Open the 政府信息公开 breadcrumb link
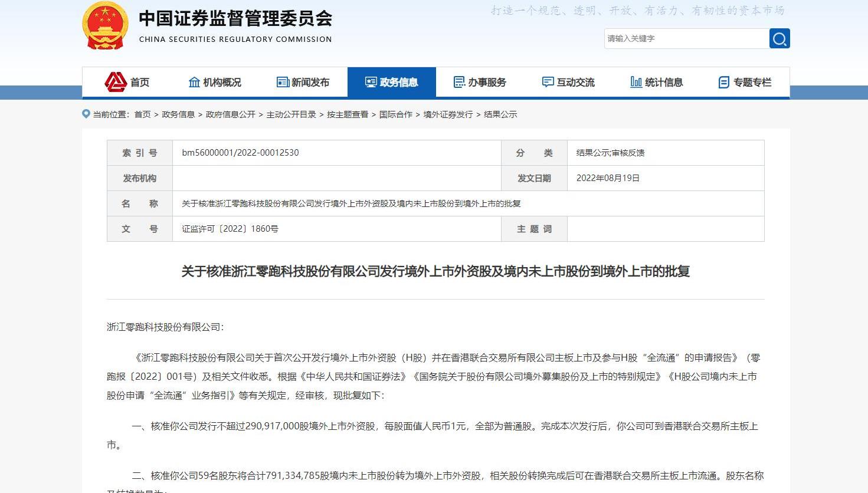The height and width of the screenshot is (493, 868). pos(230,114)
